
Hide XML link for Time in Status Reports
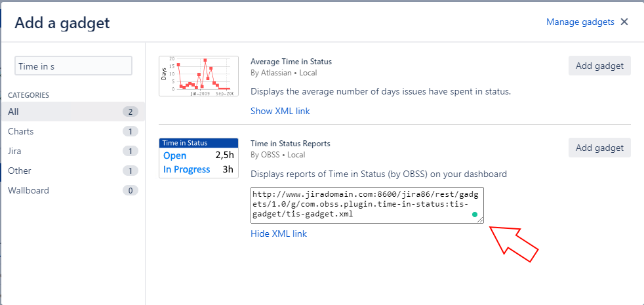(x=278, y=234)
